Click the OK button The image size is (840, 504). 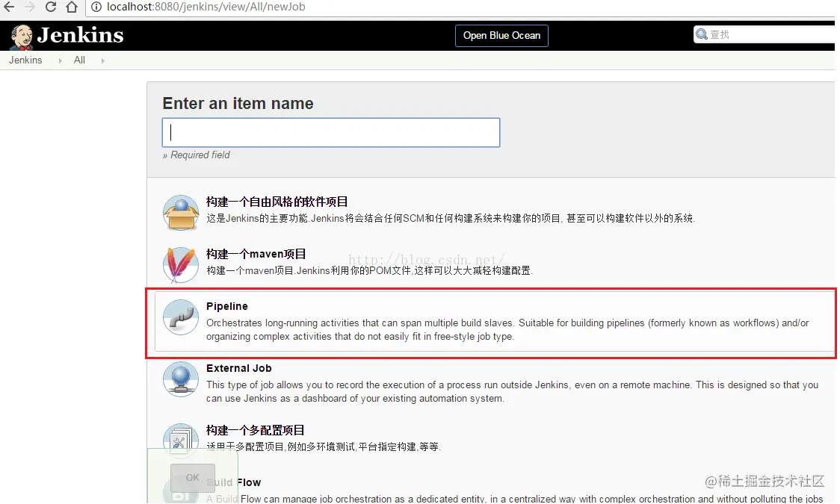[192, 478]
